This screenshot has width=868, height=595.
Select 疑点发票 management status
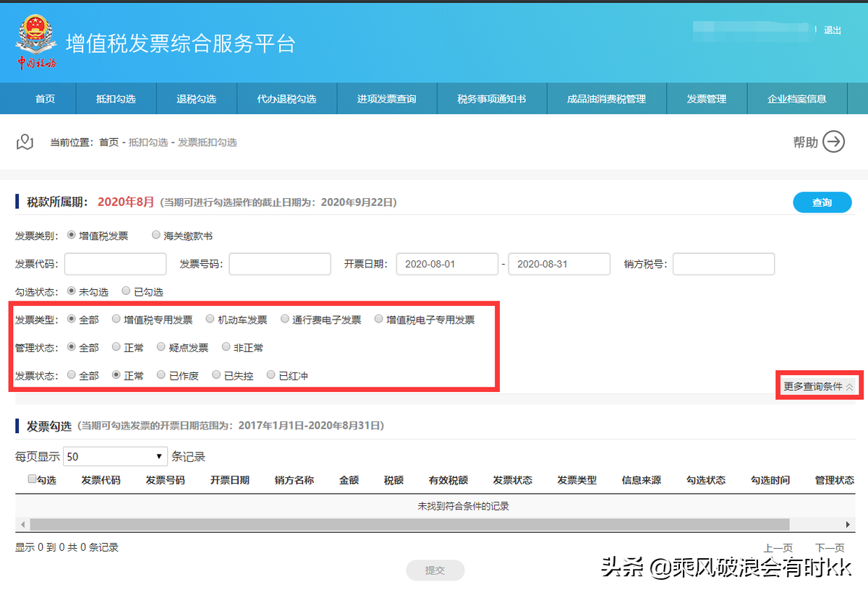161,347
